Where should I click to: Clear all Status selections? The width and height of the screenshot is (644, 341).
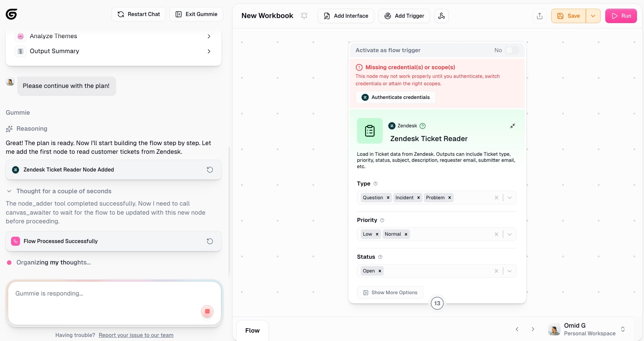496,271
